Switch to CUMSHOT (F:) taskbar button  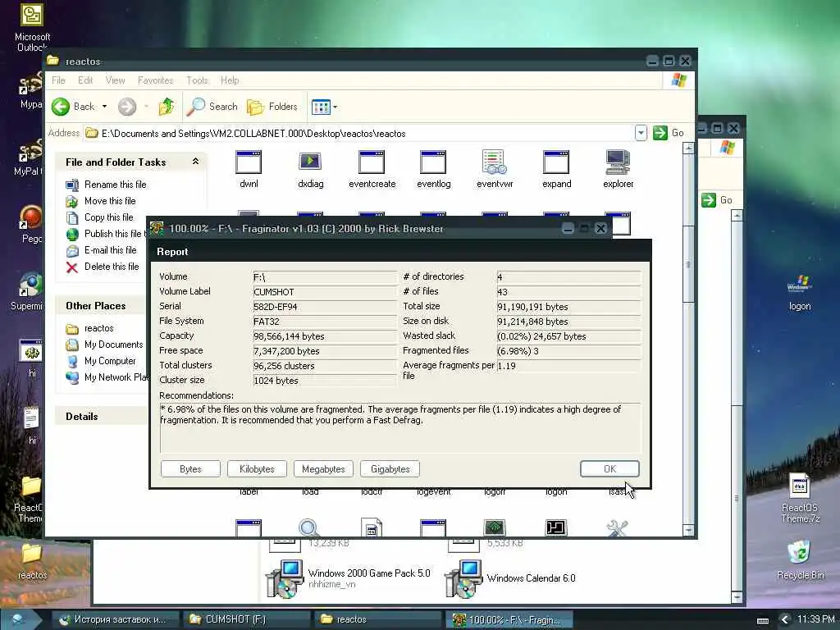[244, 619]
